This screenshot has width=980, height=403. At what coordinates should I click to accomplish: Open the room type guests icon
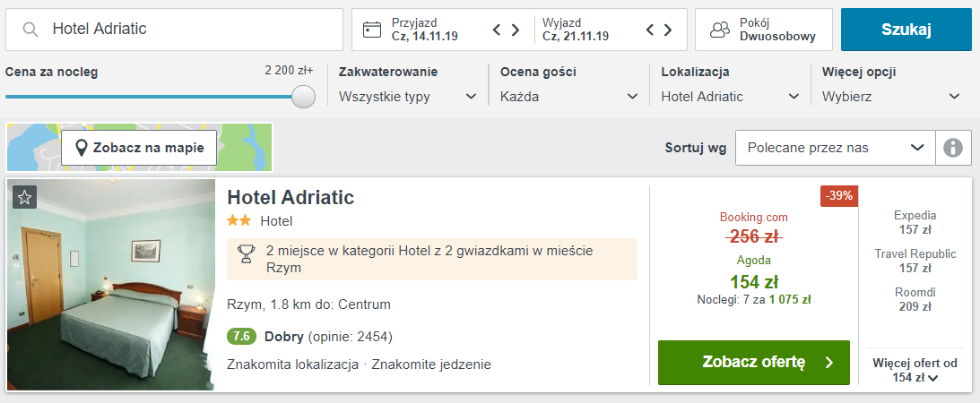[721, 30]
